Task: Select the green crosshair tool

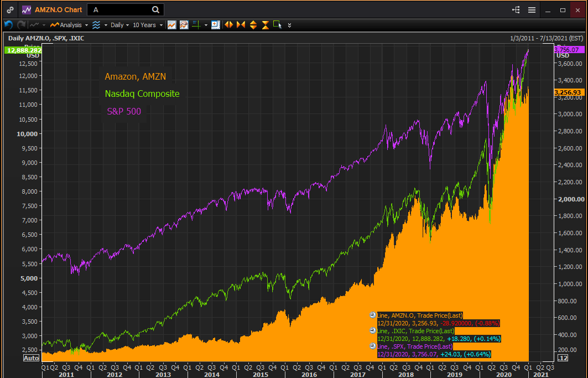Action: tap(196, 25)
